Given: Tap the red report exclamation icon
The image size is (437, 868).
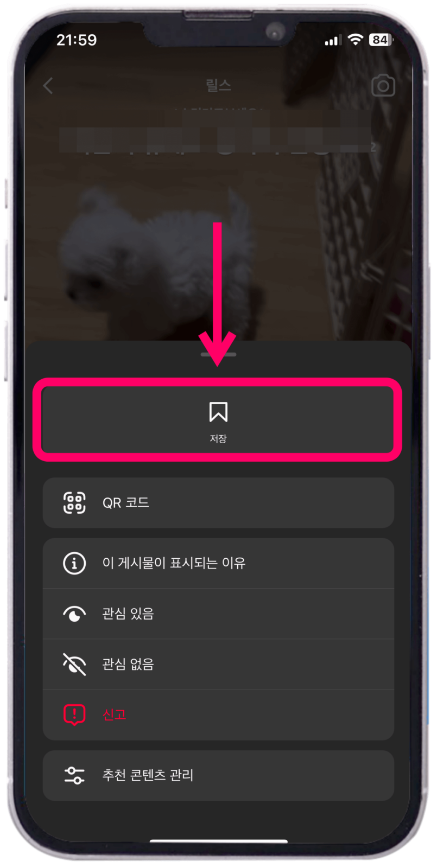Looking at the screenshot, I should [x=74, y=714].
